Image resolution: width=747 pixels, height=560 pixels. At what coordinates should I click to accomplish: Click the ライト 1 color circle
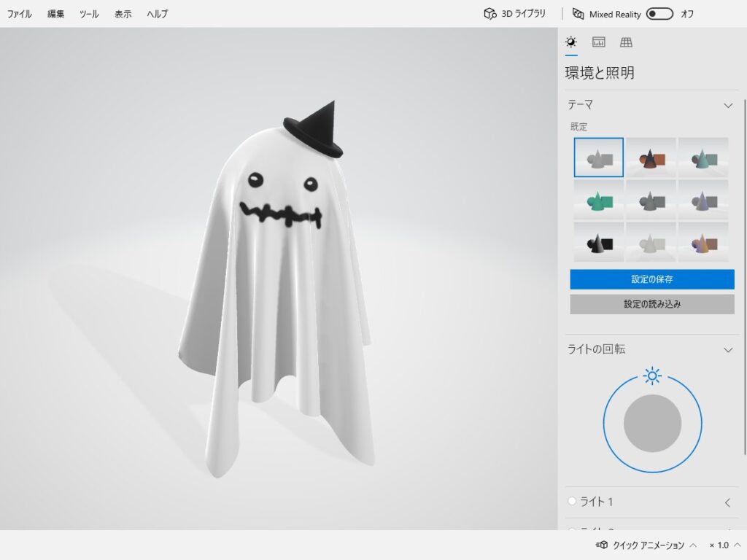click(572, 502)
